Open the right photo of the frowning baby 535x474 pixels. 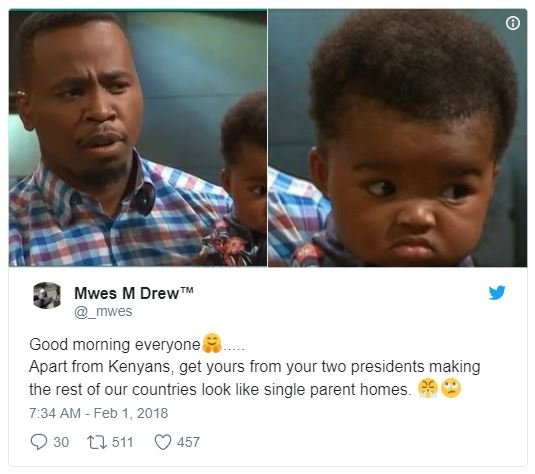point(397,138)
